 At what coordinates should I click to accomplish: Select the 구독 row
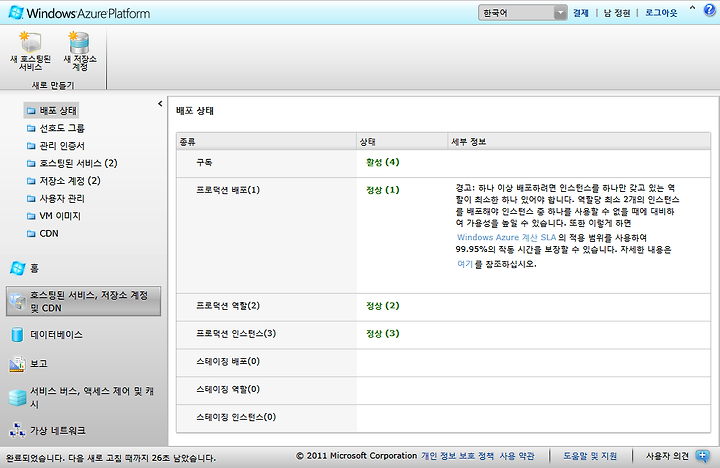[444, 163]
